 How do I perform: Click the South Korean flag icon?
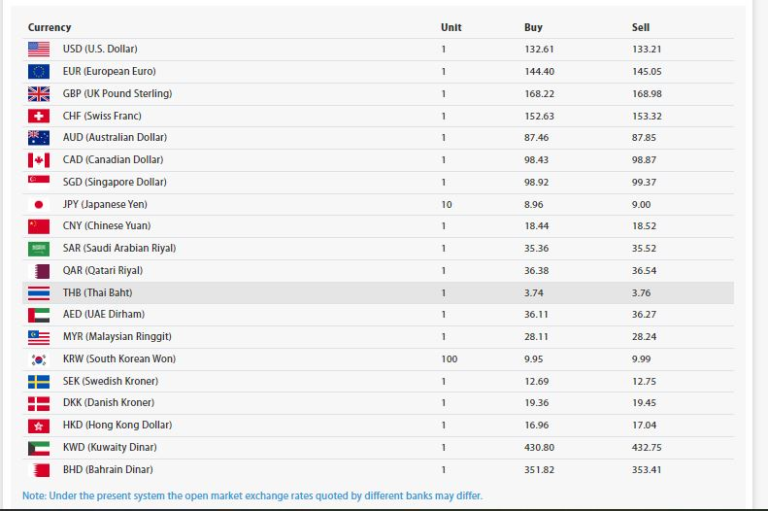(x=39, y=359)
